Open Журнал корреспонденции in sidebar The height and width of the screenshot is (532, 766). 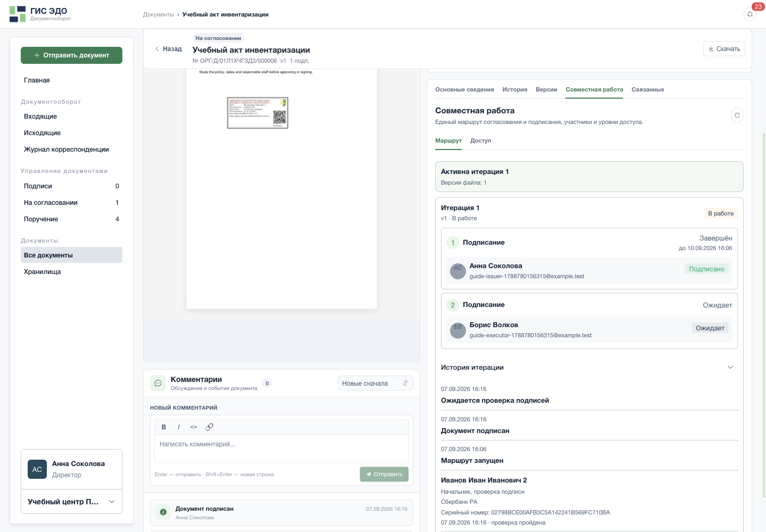[71, 149]
